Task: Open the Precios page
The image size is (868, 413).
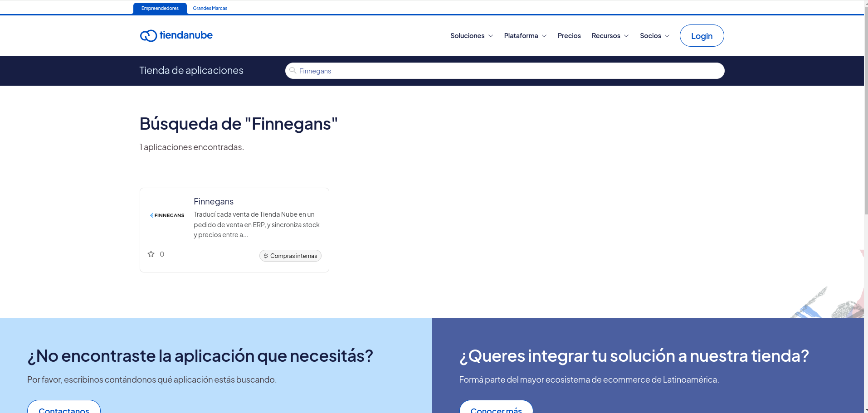Action: [x=569, y=36]
